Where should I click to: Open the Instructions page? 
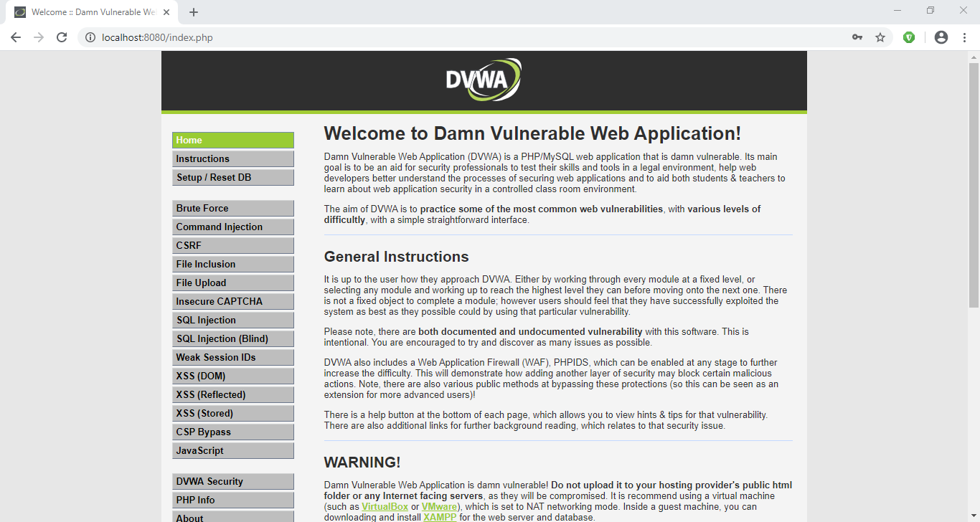[x=233, y=159]
